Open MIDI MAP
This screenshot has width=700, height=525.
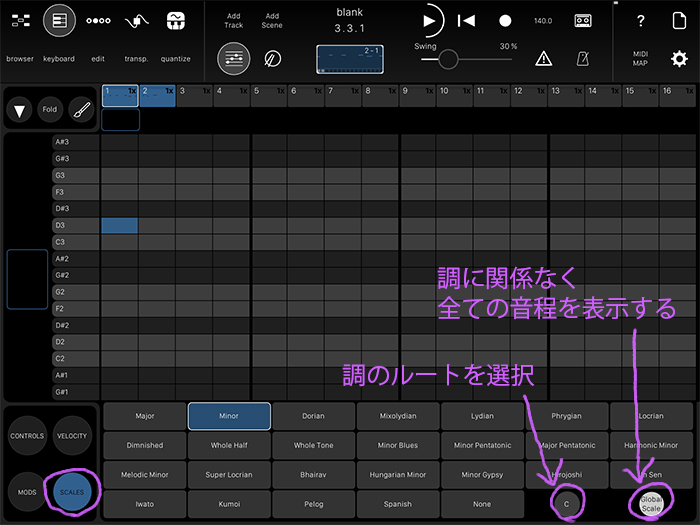click(x=640, y=58)
